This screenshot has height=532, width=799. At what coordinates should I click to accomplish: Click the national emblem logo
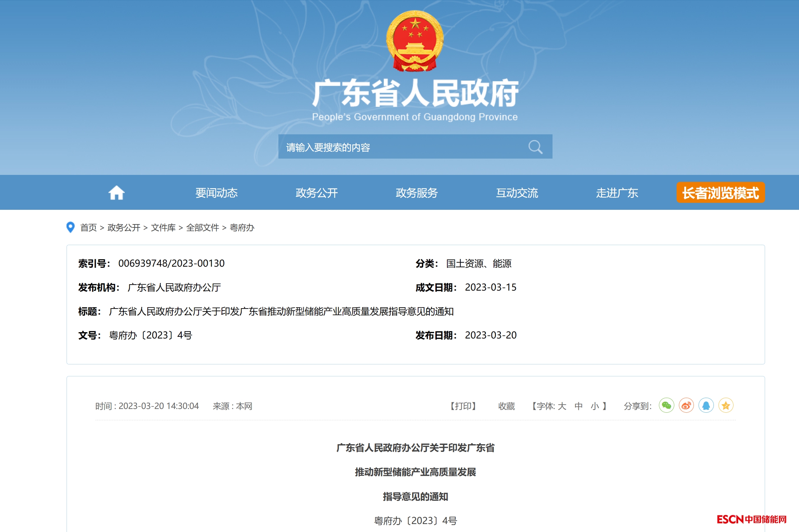(x=415, y=41)
